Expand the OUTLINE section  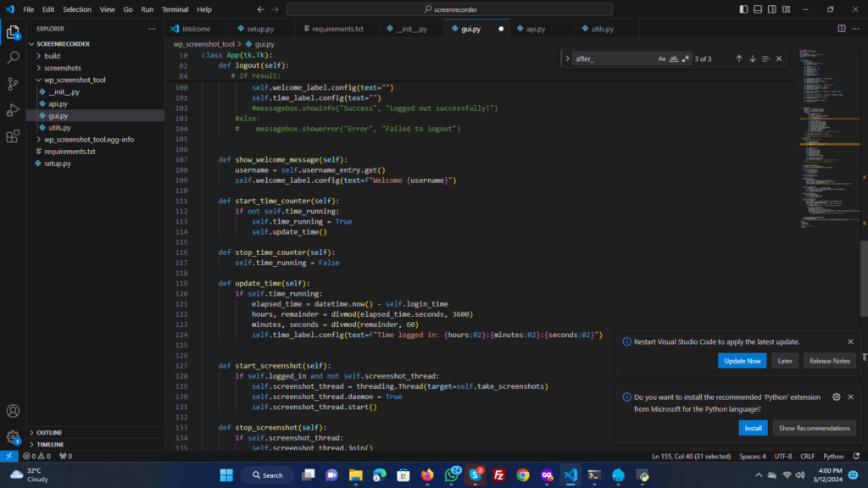49,432
